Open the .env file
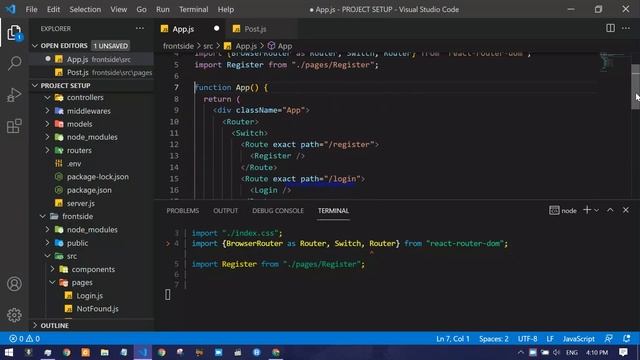 point(74,163)
